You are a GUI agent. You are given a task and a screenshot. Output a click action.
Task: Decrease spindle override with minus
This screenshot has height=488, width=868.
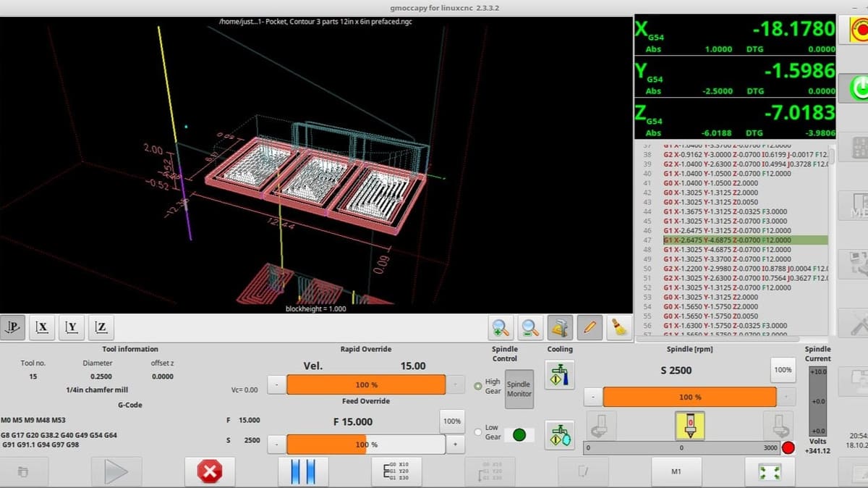point(593,397)
